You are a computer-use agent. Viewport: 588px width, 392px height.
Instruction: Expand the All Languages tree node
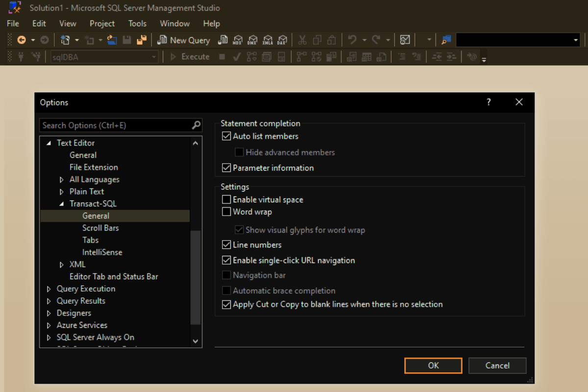(62, 180)
